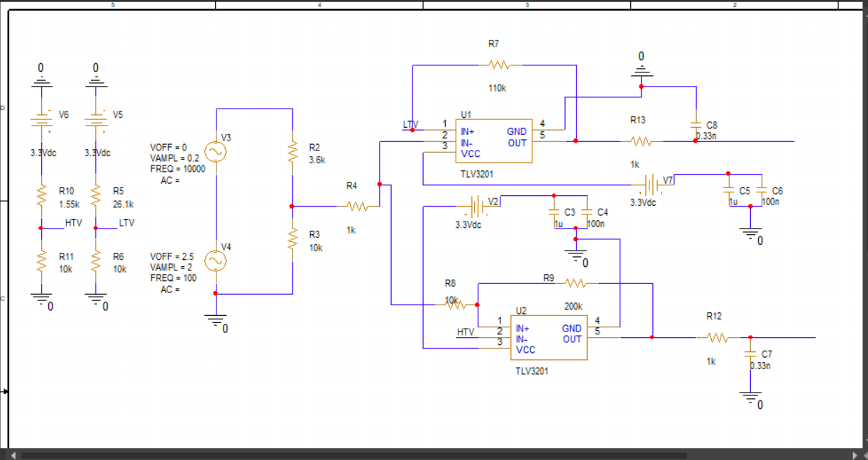Select the V3 sine voltage source
This screenshot has height=460, width=868.
click(215, 151)
